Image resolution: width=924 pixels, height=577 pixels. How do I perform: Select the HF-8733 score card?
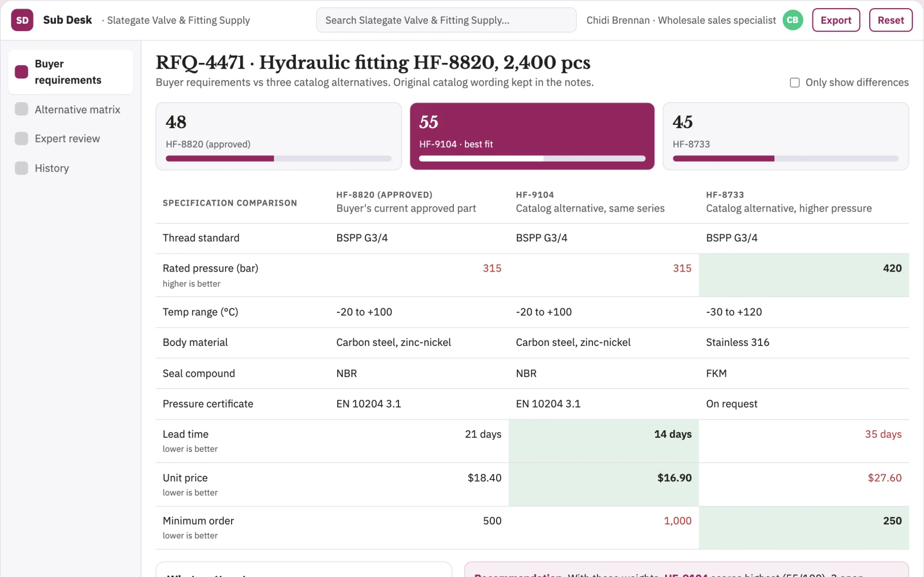pos(785,136)
